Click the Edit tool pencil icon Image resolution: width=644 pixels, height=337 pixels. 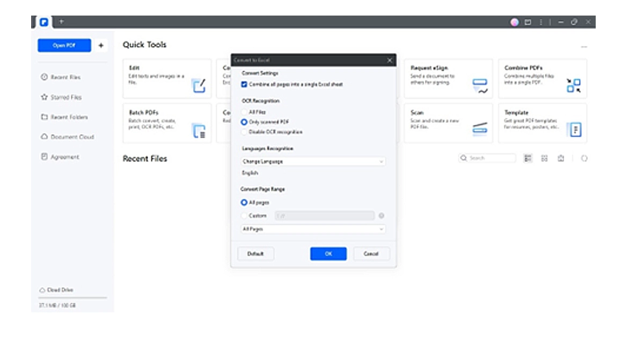click(199, 85)
